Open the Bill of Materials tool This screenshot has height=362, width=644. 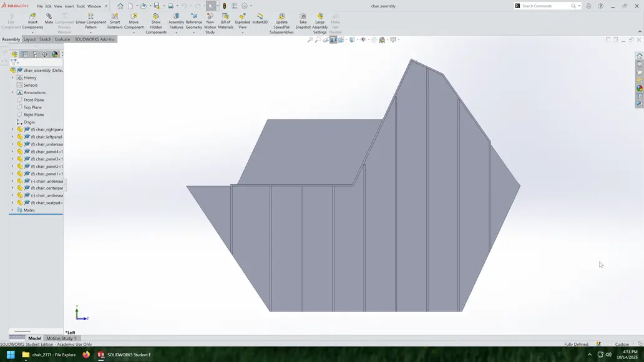point(225,19)
